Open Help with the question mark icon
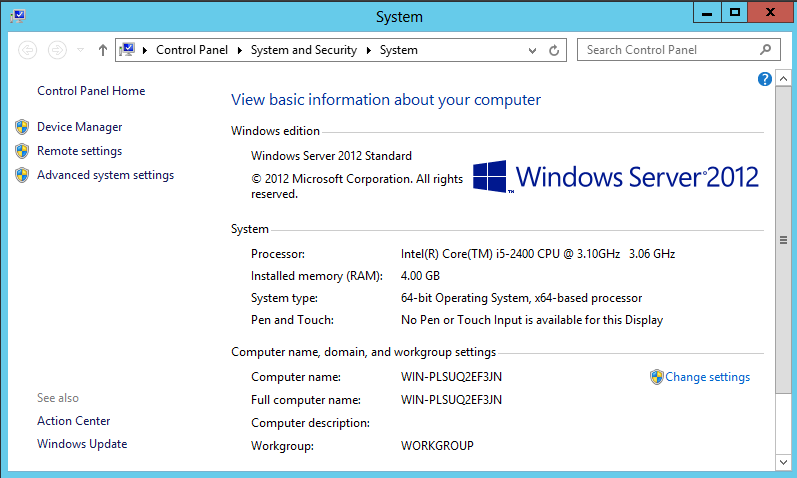 pos(764,79)
